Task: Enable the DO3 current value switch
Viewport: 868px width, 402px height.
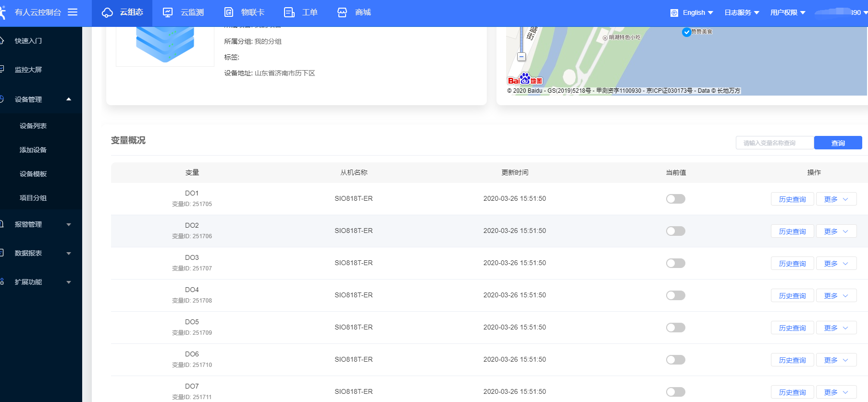Action: 675,263
